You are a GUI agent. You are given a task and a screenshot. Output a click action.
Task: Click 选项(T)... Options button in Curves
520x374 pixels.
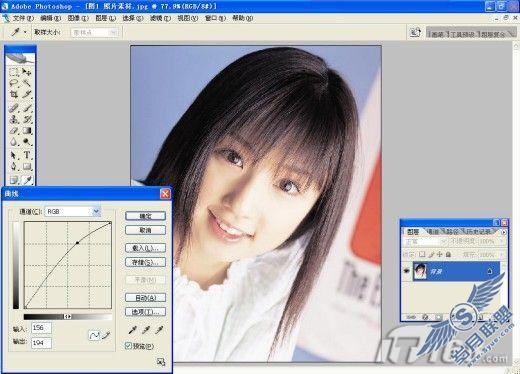tap(145, 312)
